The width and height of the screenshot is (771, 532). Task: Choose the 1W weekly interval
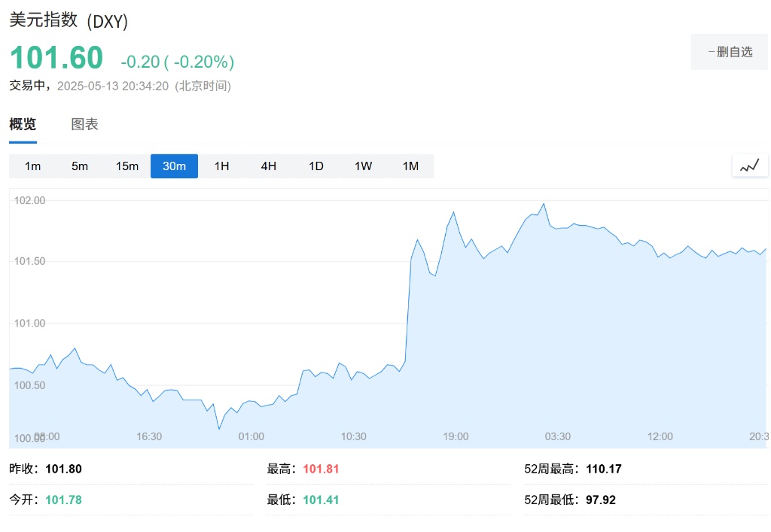364,166
